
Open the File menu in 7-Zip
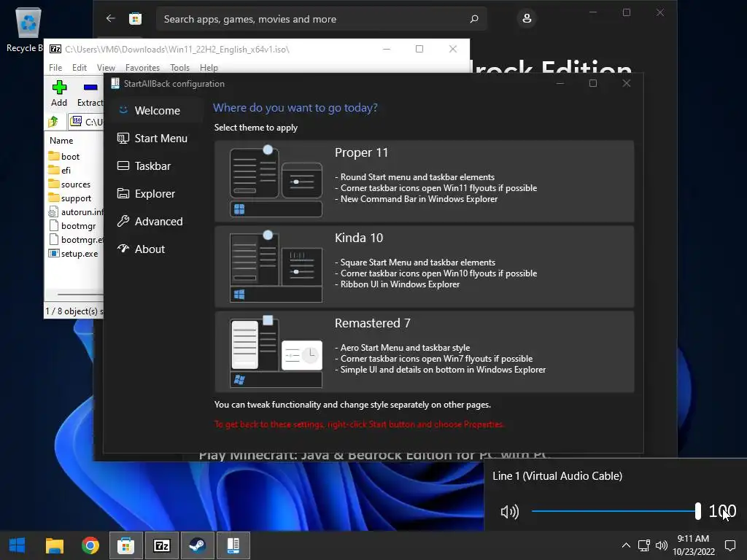pyautogui.click(x=55, y=68)
